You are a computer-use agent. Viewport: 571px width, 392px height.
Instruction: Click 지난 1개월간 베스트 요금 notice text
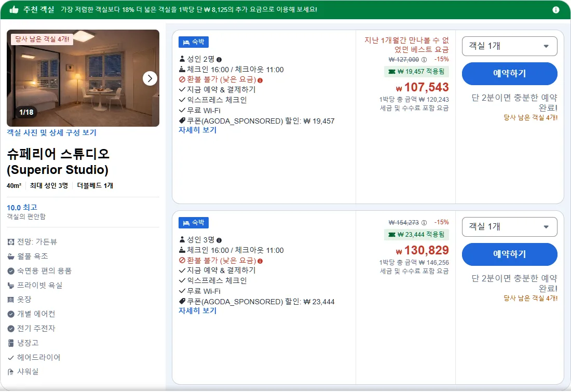407,45
